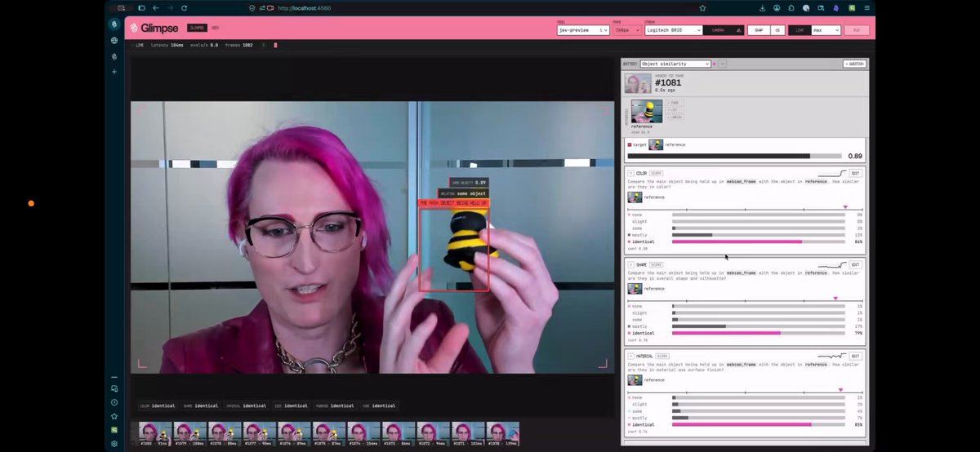Open the globe icon in left sidebar
The image size is (980, 452).
tap(114, 40)
